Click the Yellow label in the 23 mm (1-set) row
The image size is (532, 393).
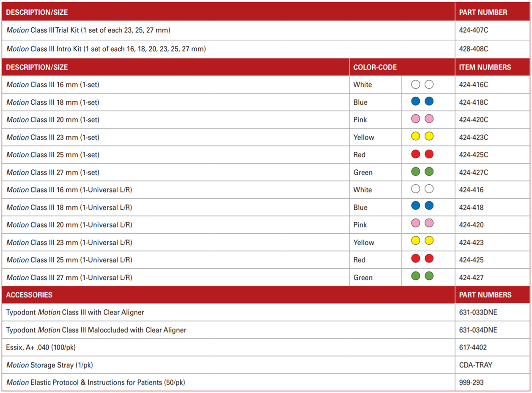(x=364, y=137)
